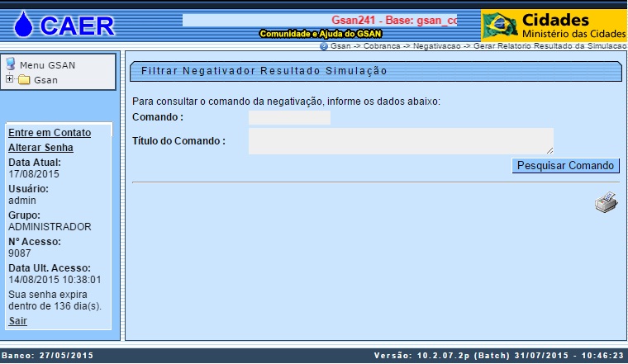Click the group ADMINISTRADOR text
Screen dimensions: 628x364
pyautogui.click(x=50, y=227)
